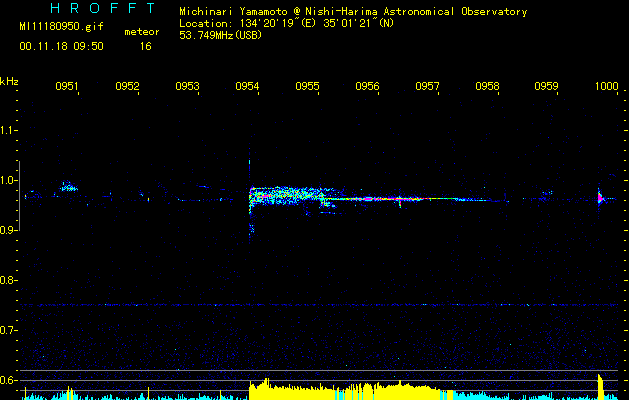
Task: Click the 0.7 kHz axis label
Action: click(x=7, y=330)
